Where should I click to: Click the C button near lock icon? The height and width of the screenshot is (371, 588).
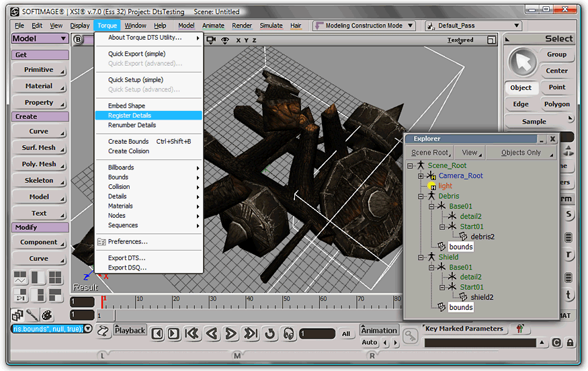pos(556,343)
